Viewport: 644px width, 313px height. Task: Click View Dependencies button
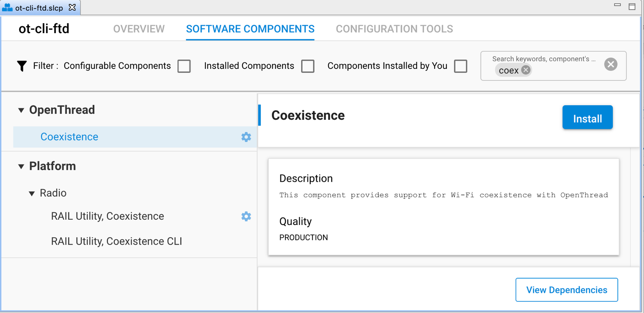click(566, 290)
